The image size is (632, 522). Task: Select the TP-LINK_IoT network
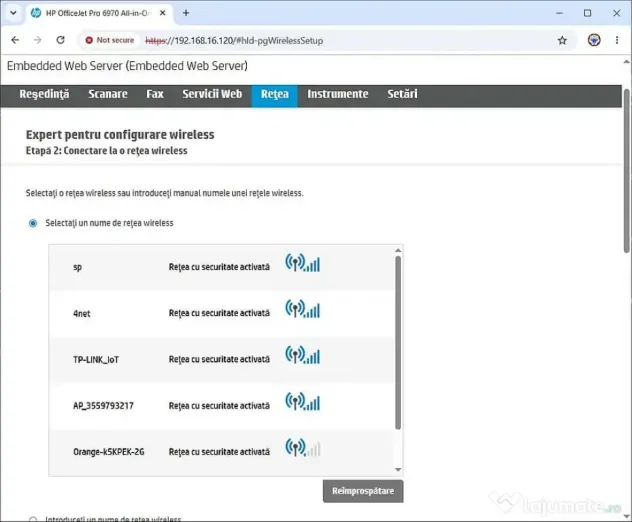(221, 360)
